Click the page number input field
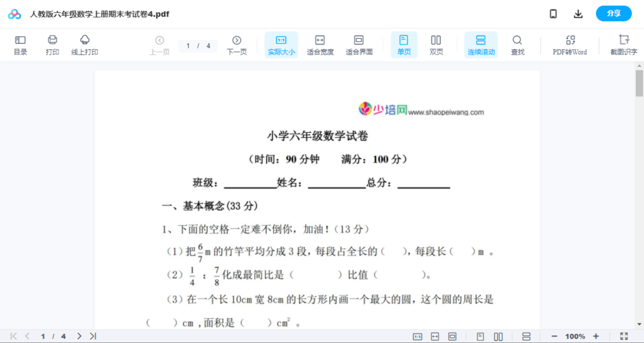 tap(188, 46)
